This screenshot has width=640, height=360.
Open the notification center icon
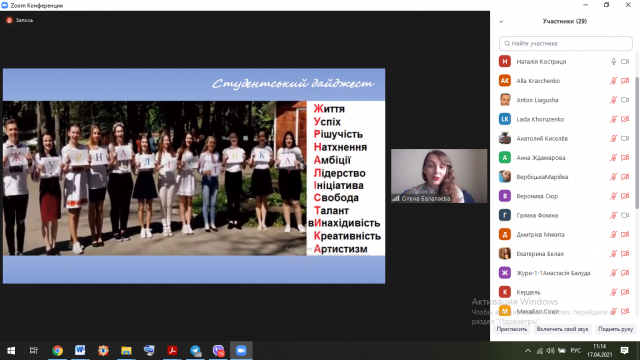click(x=624, y=351)
